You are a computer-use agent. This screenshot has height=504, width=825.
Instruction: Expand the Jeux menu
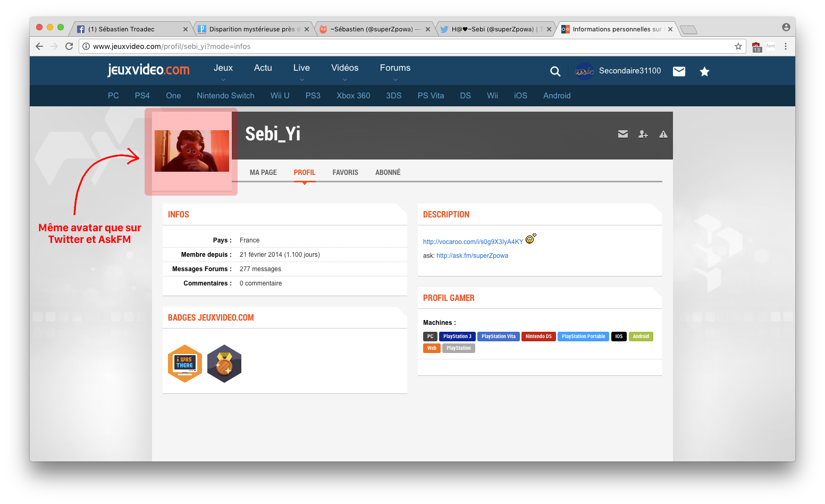[x=223, y=68]
